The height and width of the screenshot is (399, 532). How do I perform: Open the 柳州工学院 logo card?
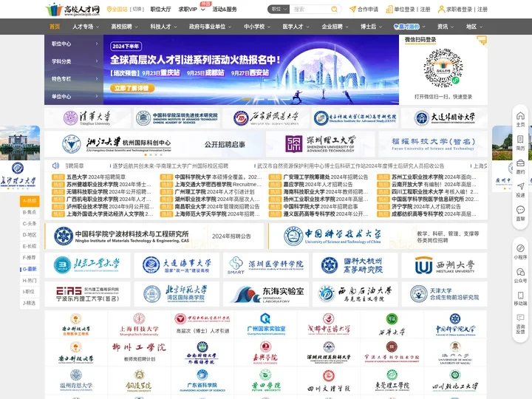pos(139,352)
